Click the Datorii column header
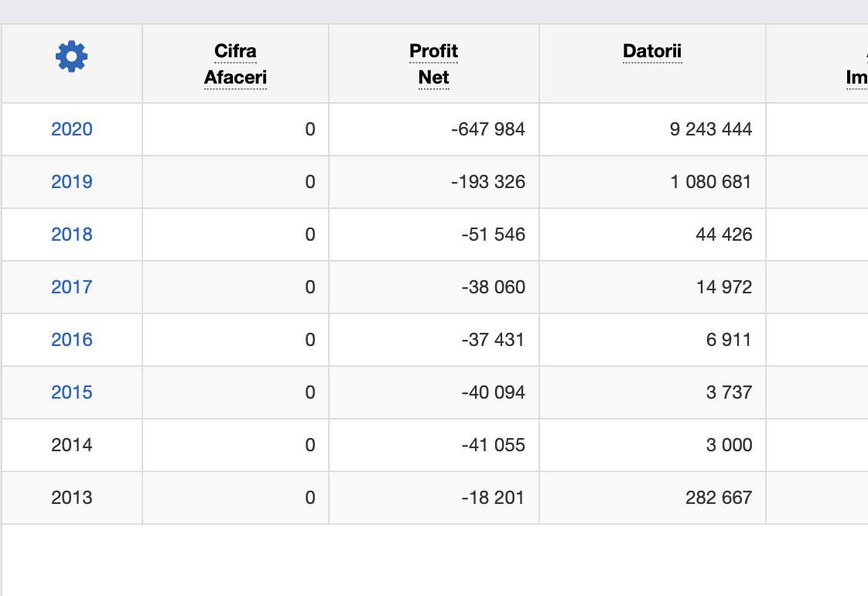Viewport: 868px width, 596px height. 652,52
